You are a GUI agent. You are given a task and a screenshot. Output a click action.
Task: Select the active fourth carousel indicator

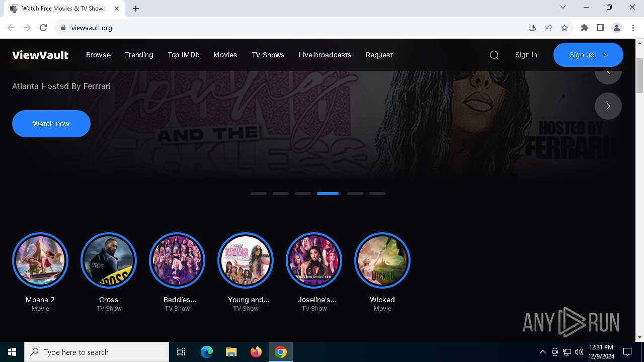pyautogui.click(x=329, y=194)
